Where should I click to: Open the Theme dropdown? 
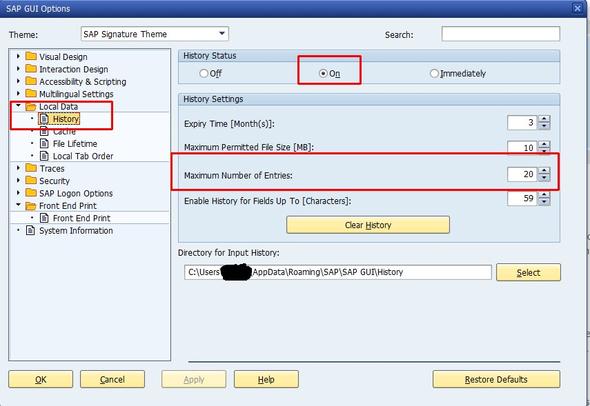222,34
